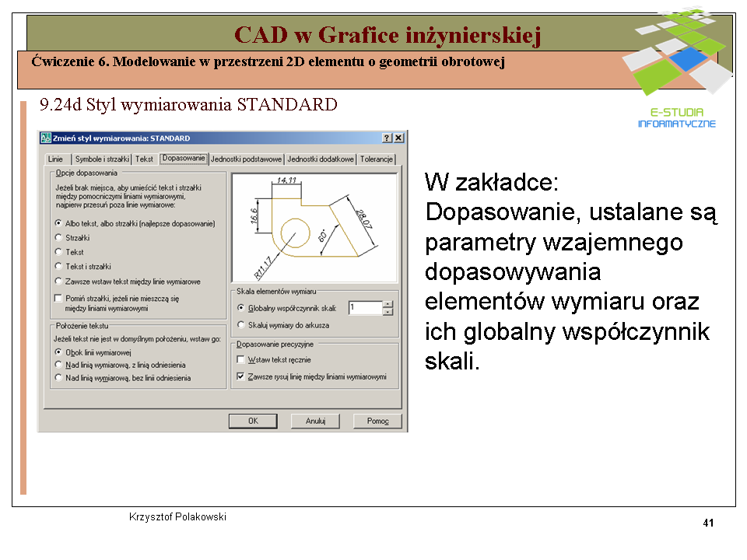Enable 'Pomiń strzałki' checkbox
The width and height of the screenshot is (747, 560).
point(58,298)
